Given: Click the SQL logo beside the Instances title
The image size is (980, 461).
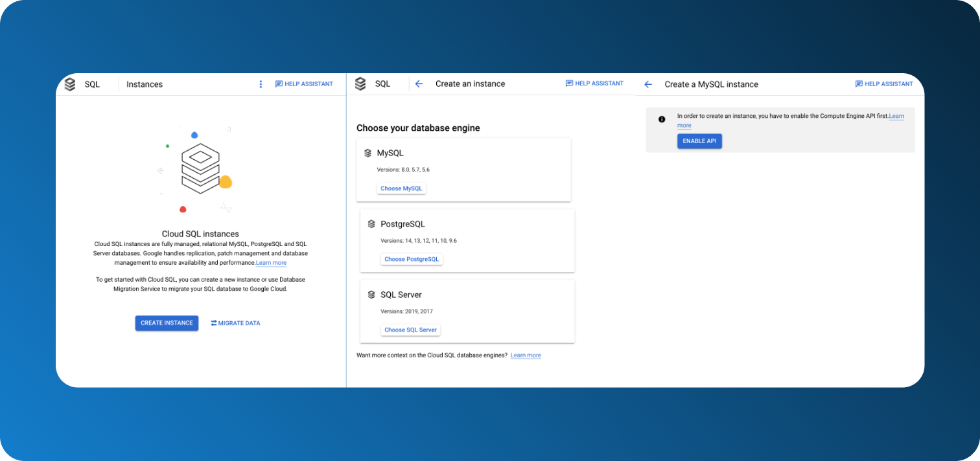Looking at the screenshot, I should pos(70,84).
